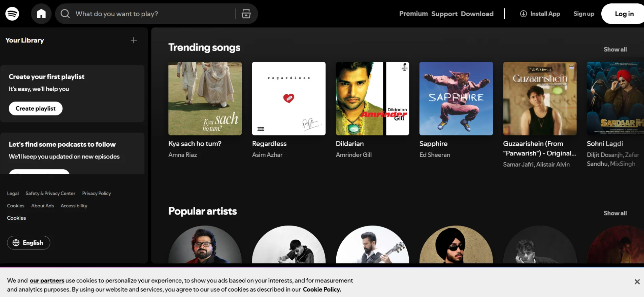This screenshot has height=297, width=644.
Task: Click the globe icon in language button
Action: (x=16, y=243)
